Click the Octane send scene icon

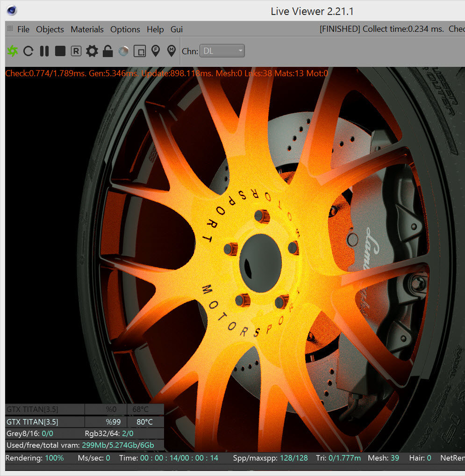pyautogui.click(x=13, y=51)
